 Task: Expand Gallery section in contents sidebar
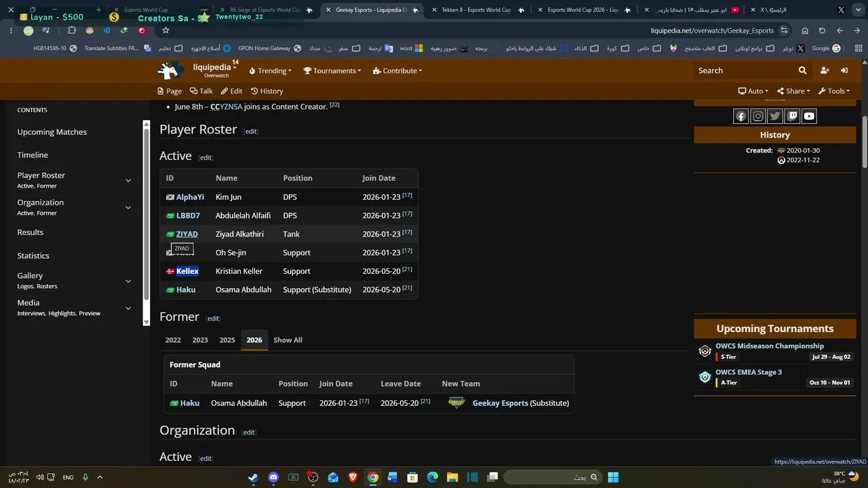pyautogui.click(x=128, y=281)
